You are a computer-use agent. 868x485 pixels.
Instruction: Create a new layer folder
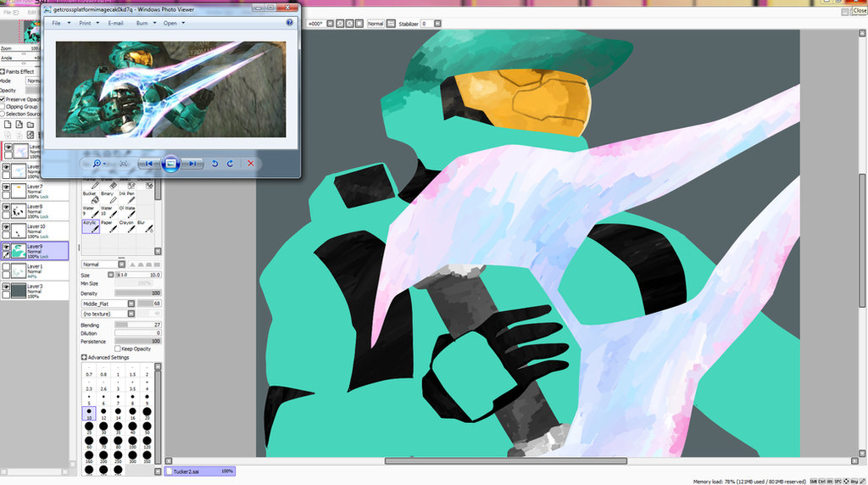pyautogui.click(x=31, y=125)
